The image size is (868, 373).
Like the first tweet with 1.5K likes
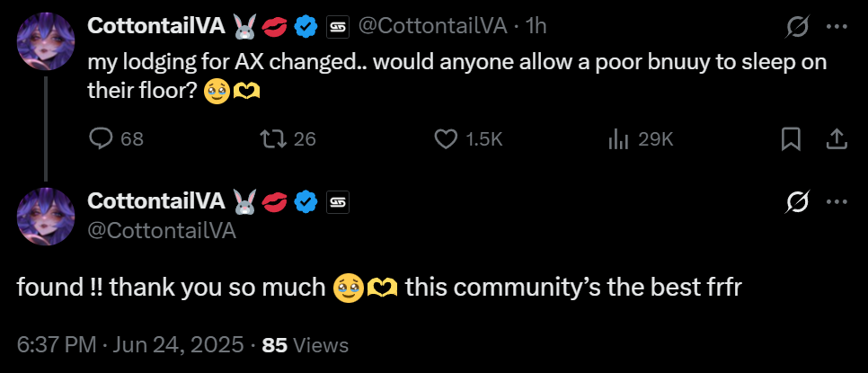click(447, 138)
